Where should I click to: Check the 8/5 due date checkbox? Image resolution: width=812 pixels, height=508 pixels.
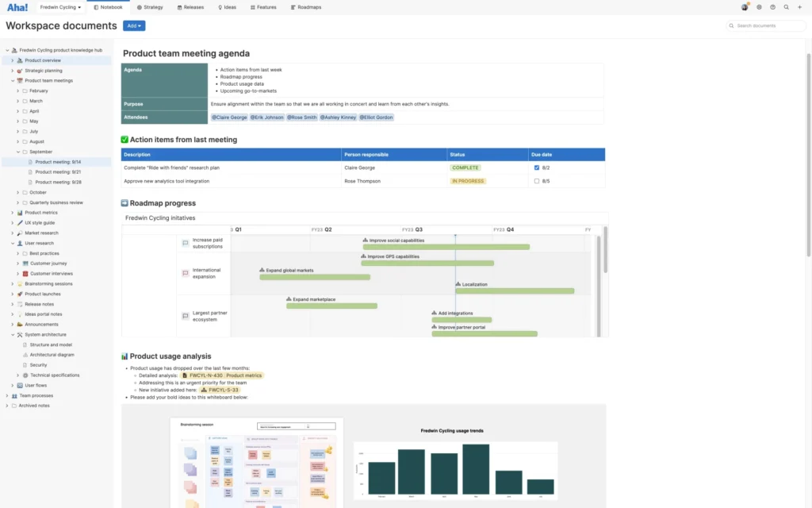(537, 181)
